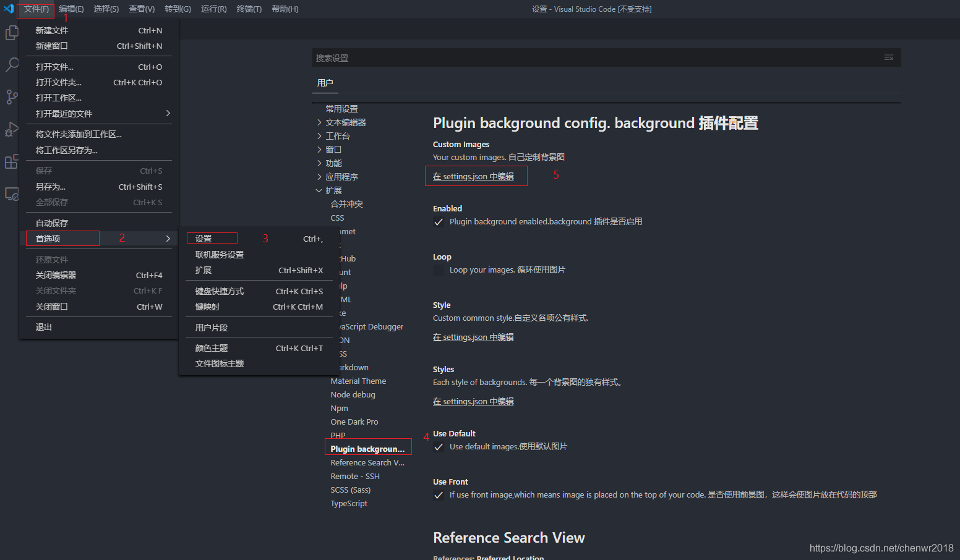The width and height of the screenshot is (960, 560).
Task: Choose 退出 from the File menu
Action: point(99,327)
